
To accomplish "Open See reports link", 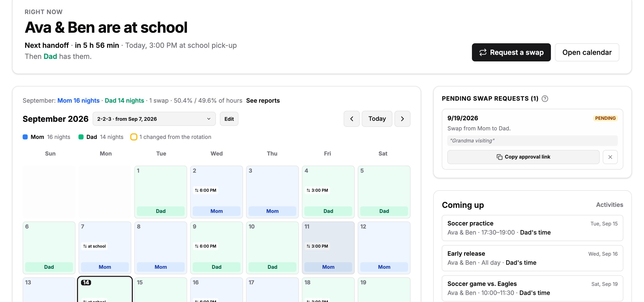I will (263, 101).
